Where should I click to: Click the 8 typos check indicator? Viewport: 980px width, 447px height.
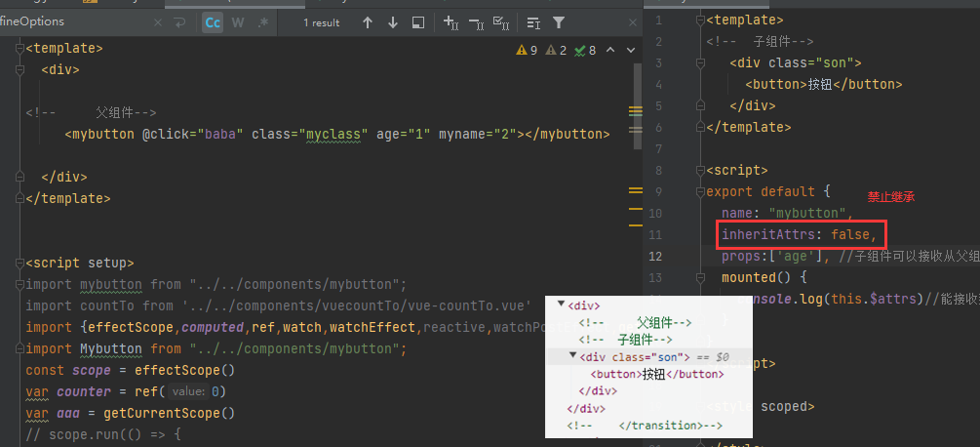tap(585, 50)
